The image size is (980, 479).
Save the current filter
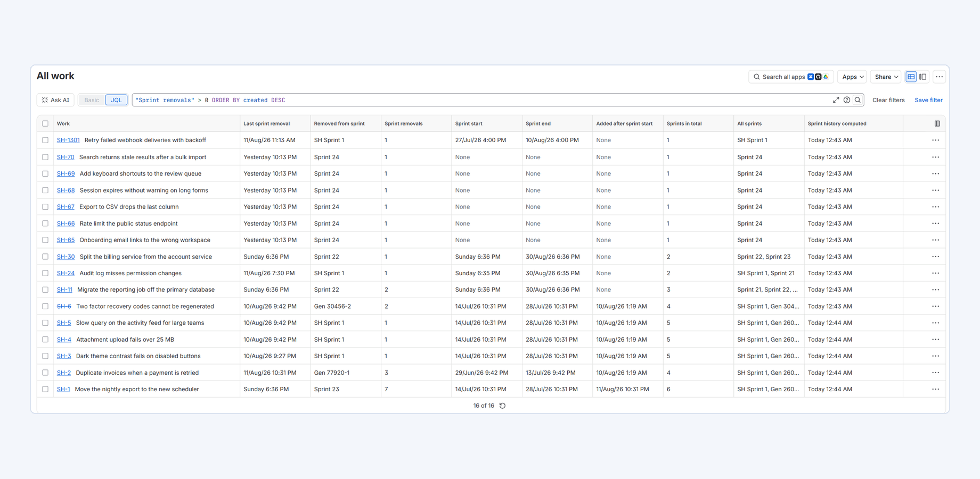coord(928,100)
